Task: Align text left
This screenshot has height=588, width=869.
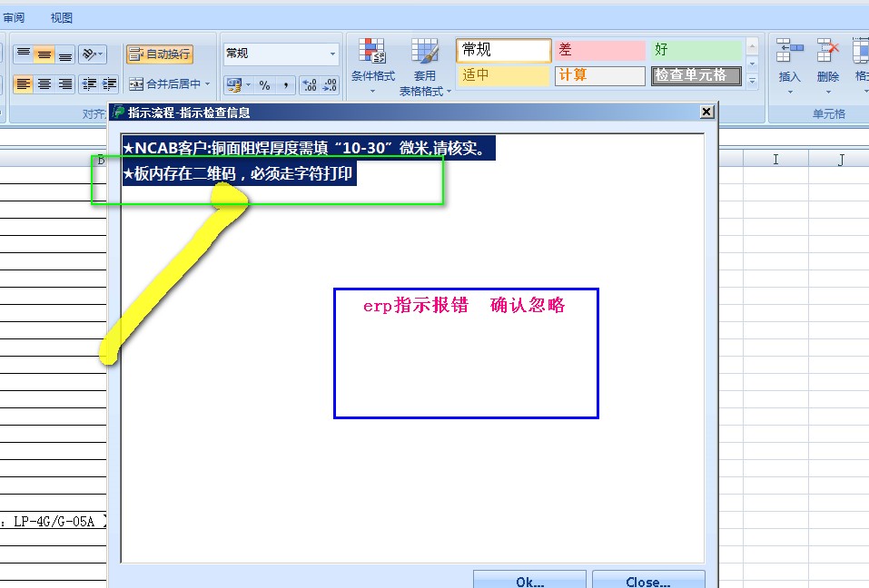Action: [24, 84]
